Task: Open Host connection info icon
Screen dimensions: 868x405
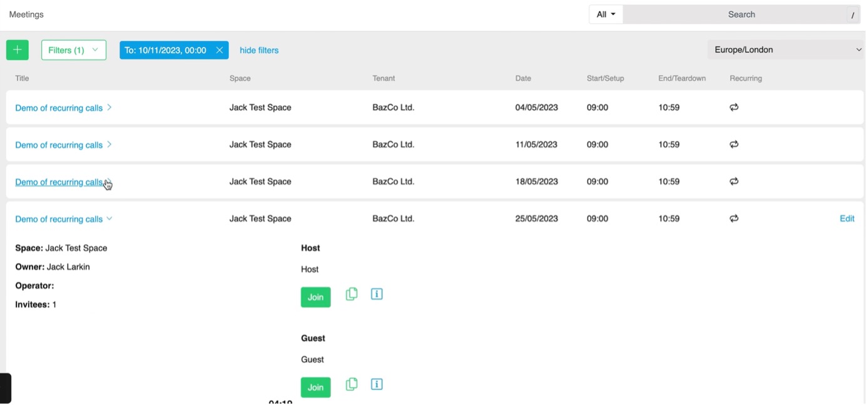Action: [377, 294]
